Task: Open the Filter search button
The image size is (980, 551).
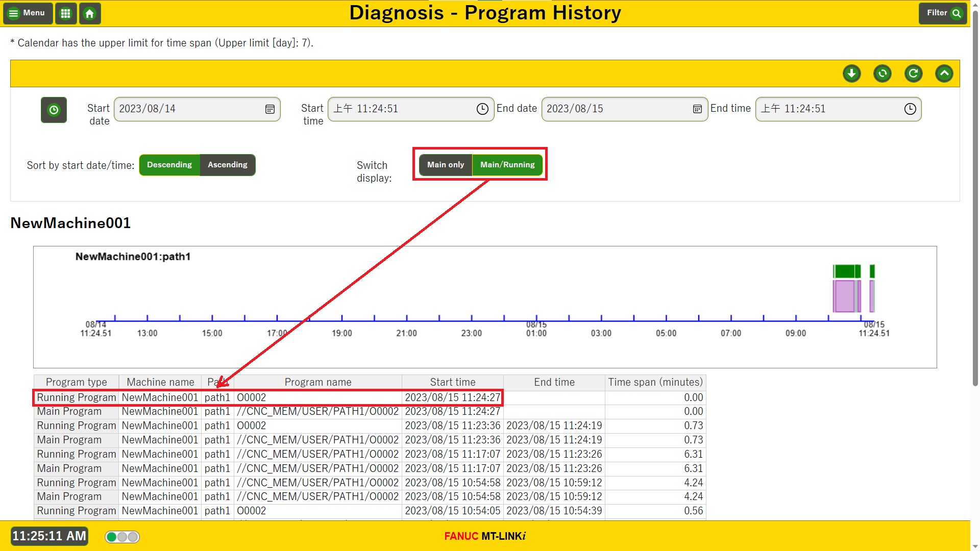Action: point(943,13)
